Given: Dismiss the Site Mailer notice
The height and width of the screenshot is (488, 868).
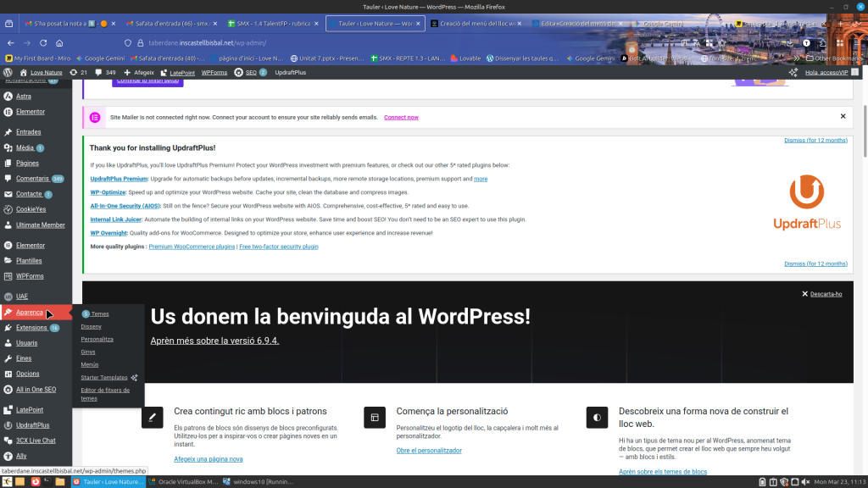Looking at the screenshot, I should [x=843, y=116].
